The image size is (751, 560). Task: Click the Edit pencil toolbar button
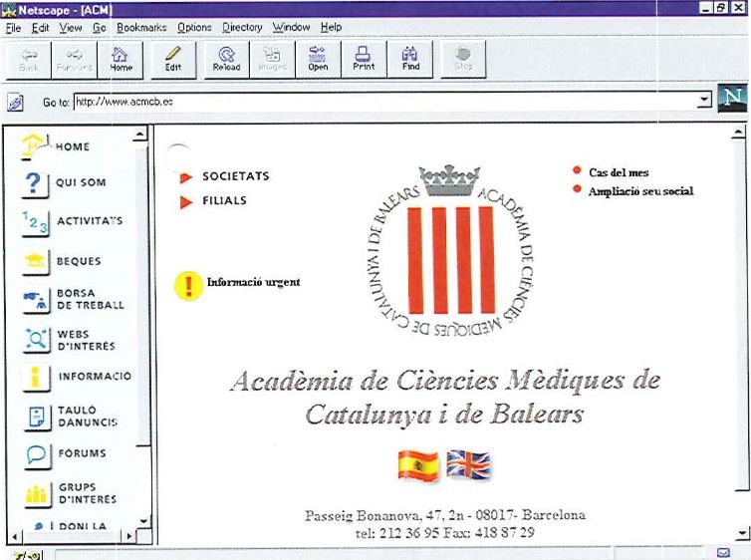click(173, 59)
